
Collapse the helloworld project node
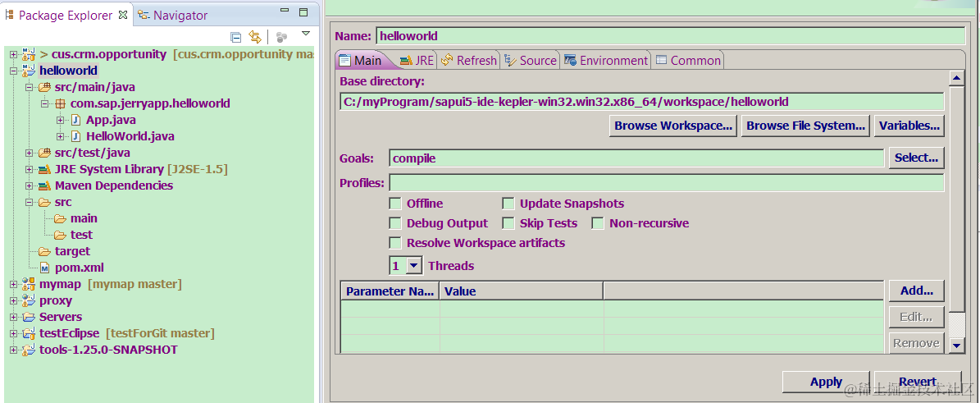(x=13, y=71)
